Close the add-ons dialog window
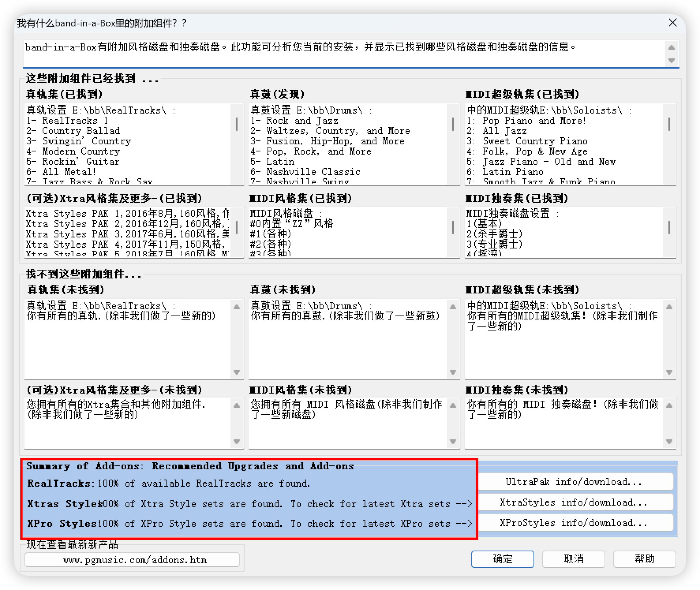The height and width of the screenshot is (590, 700). point(673,23)
